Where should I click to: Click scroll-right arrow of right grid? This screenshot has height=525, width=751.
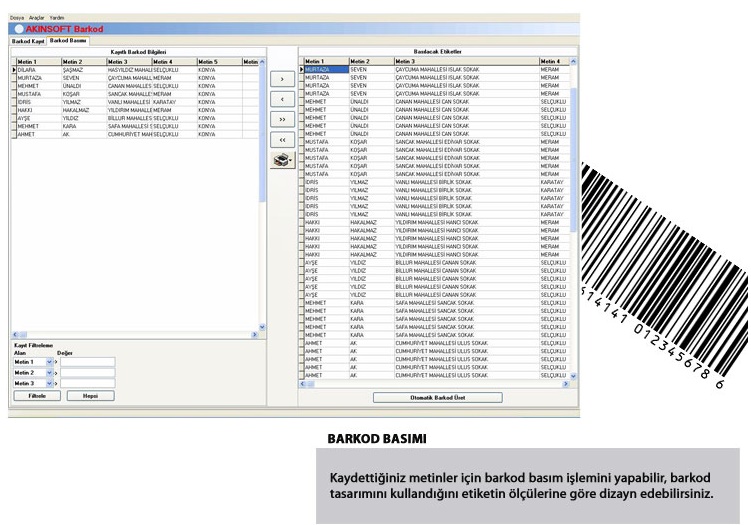(566, 384)
